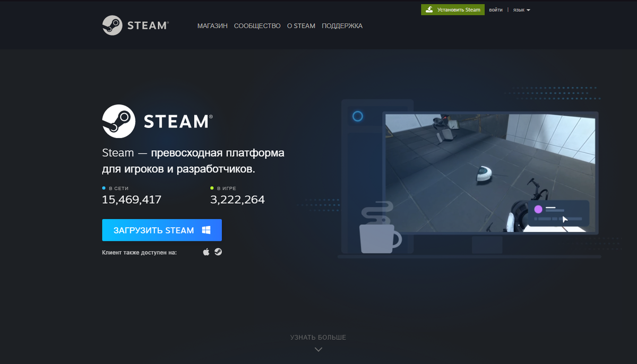Screen dimensions: 637x364
Task: Click the Portal gameplay preview image
Action: point(490,173)
